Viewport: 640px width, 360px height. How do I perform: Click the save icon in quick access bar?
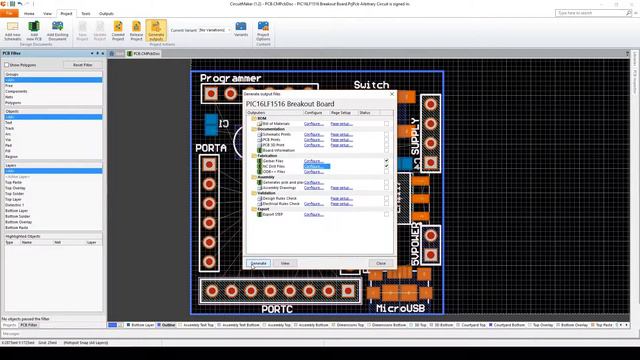13,4
